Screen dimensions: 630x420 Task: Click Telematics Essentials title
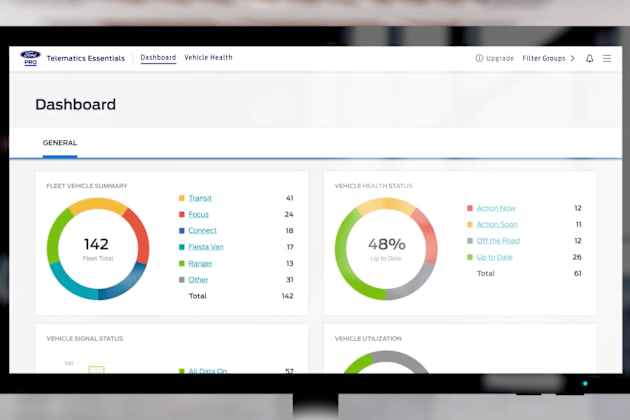[x=86, y=58]
